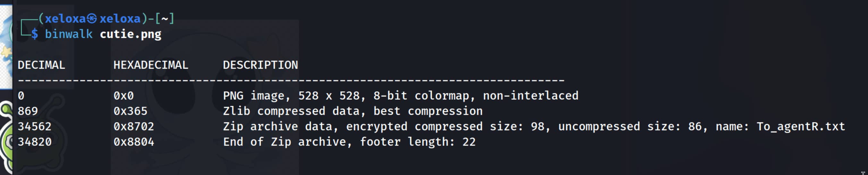The height and width of the screenshot is (175, 868).
Task: Click the decimal offset 869
Action: tap(28, 111)
